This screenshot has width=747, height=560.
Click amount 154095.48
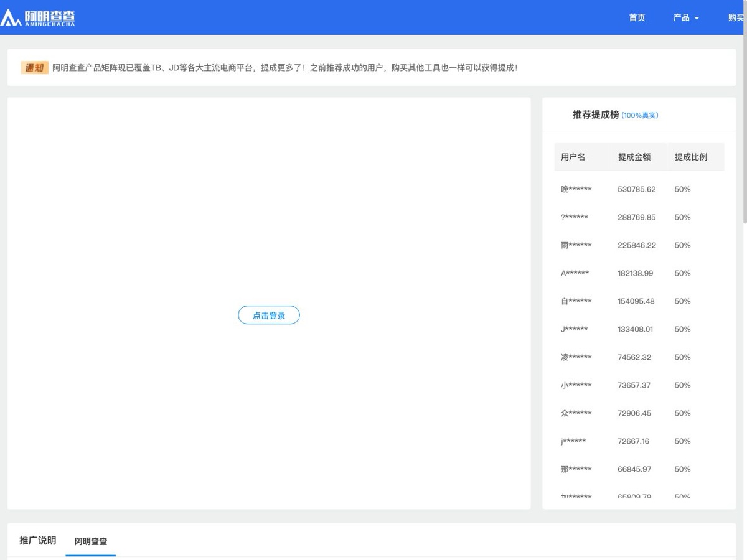coord(636,301)
